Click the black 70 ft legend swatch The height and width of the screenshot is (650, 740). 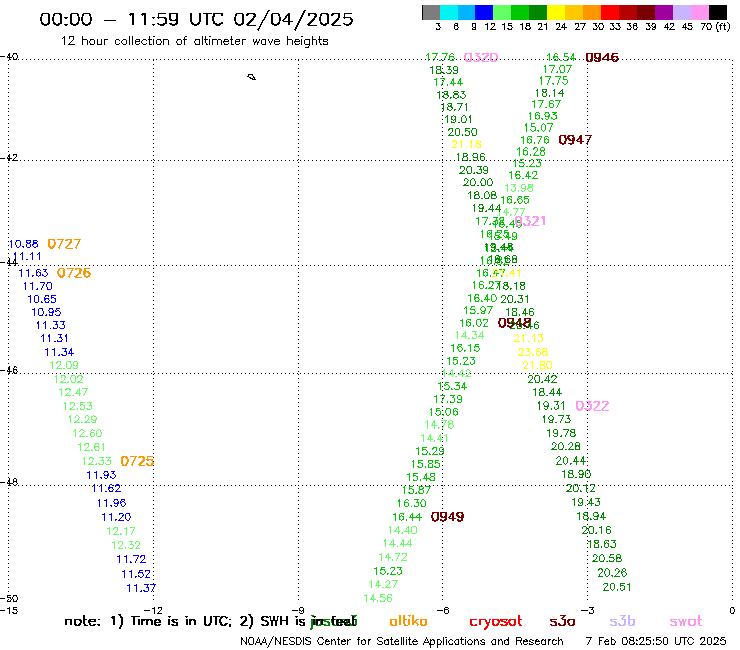(x=717, y=12)
